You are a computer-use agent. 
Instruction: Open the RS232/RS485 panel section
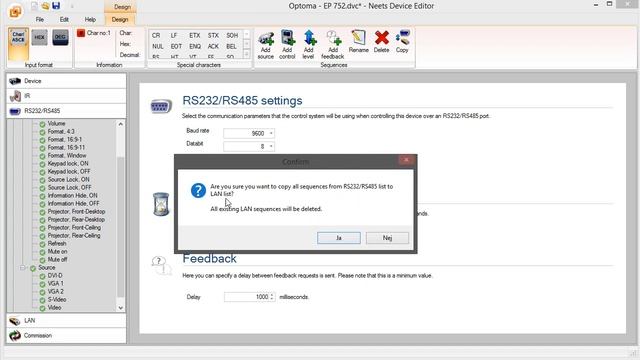pos(67,111)
